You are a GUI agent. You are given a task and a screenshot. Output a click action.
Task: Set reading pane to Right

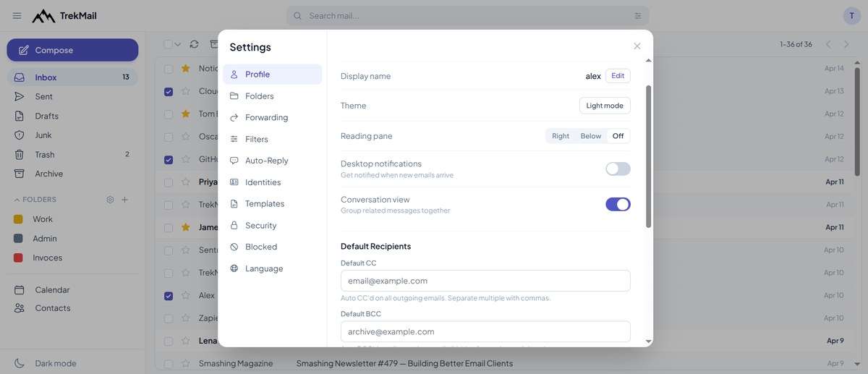(561, 136)
